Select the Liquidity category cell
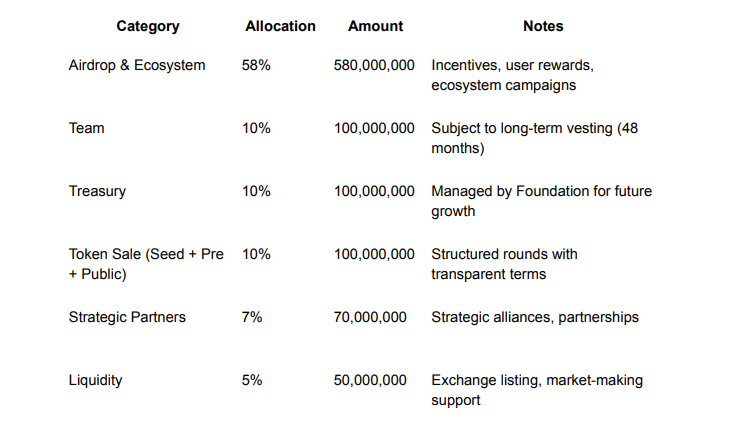 (x=96, y=380)
